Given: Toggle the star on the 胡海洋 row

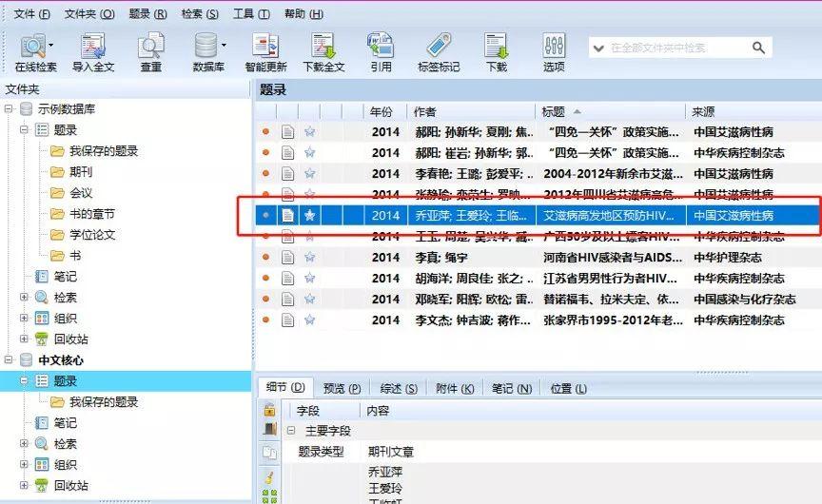Looking at the screenshot, I should (310, 279).
